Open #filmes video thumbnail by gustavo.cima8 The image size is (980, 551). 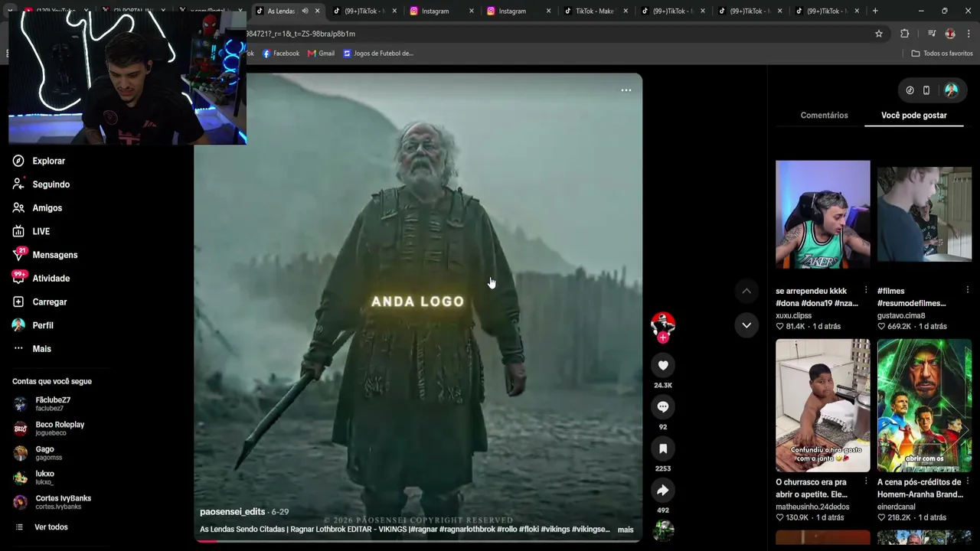click(924, 214)
